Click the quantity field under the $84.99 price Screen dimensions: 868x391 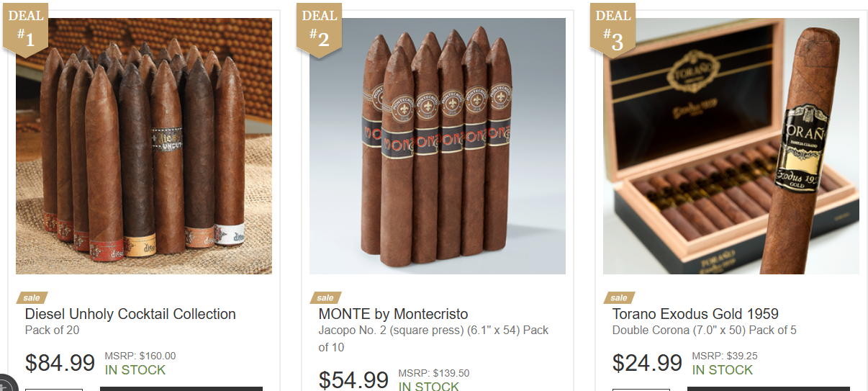[54, 389]
